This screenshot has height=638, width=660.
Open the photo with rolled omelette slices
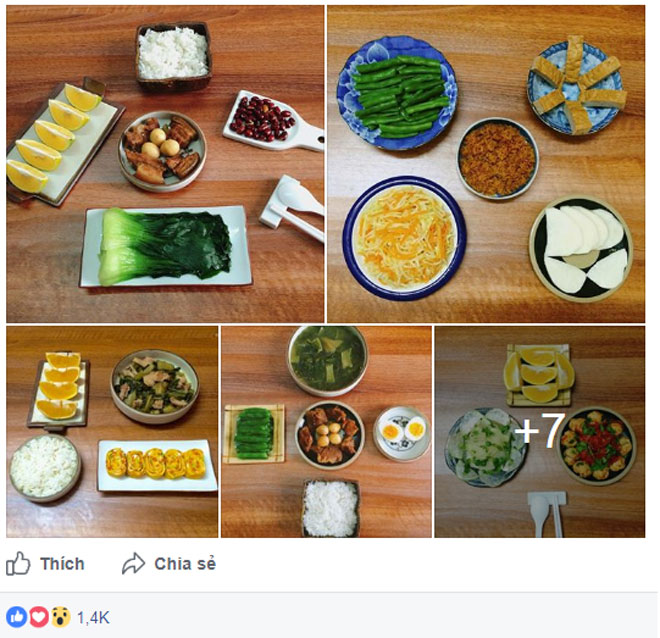(x=112, y=432)
